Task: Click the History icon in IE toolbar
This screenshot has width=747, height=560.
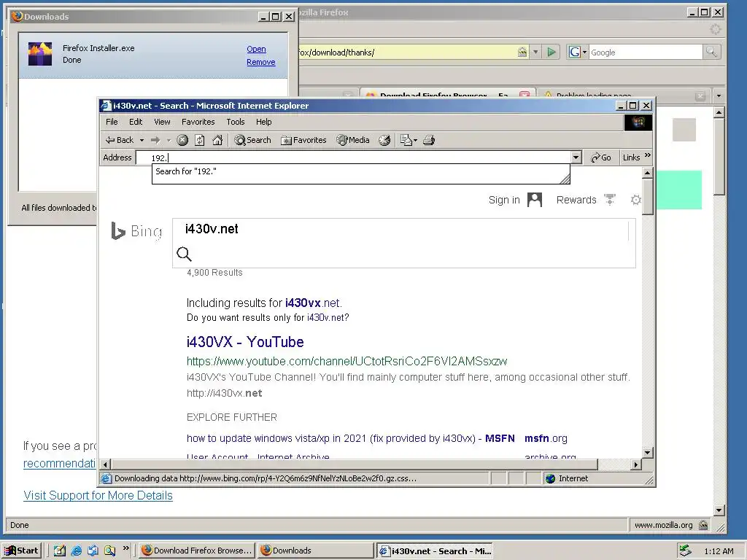Action: (384, 140)
